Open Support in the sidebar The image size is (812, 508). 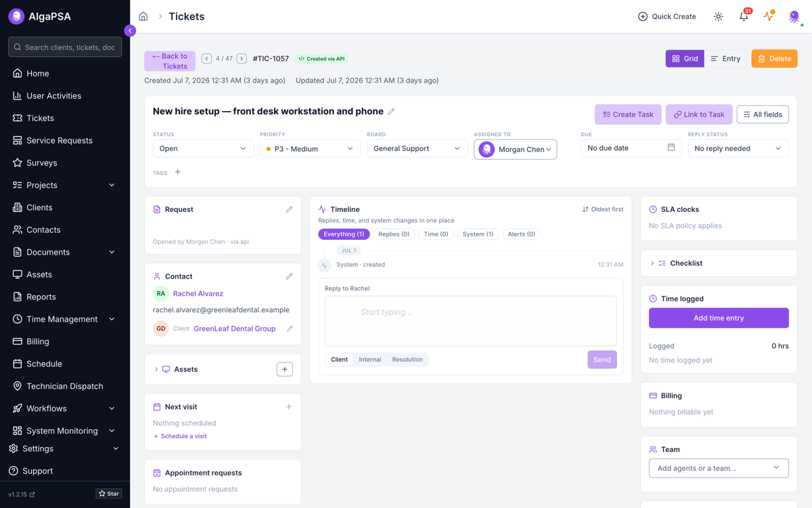pos(65,471)
